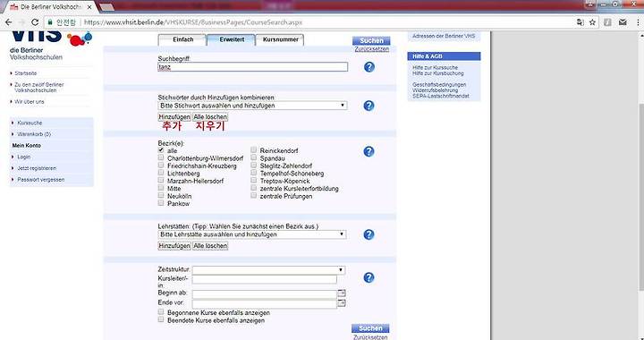
Task: Open help icon next to Bezirk(e) list
Action: (x=369, y=151)
